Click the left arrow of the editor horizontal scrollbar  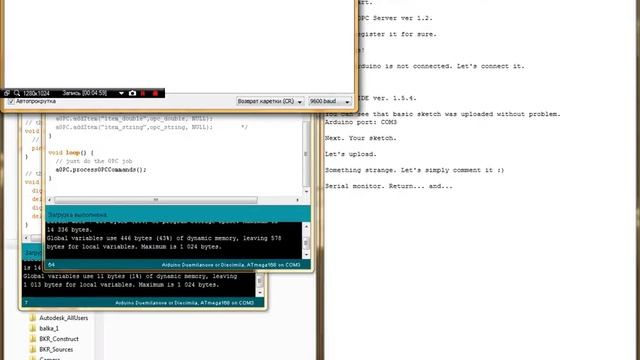(50, 200)
